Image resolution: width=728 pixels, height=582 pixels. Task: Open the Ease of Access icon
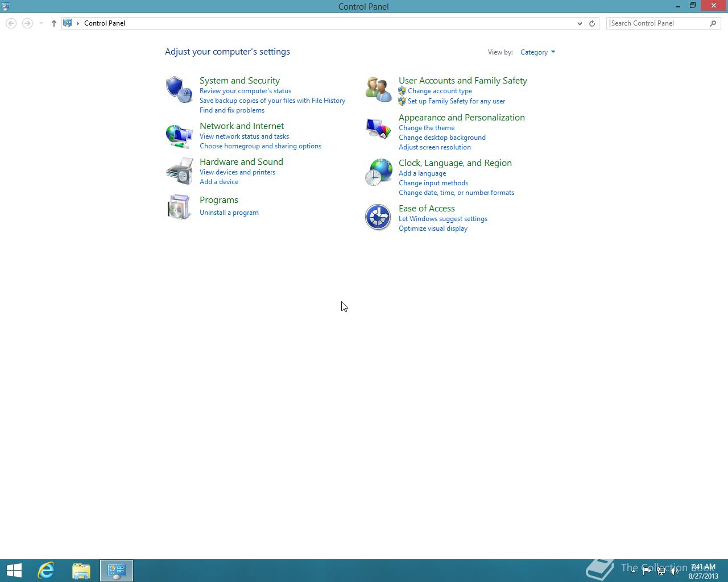coord(378,217)
